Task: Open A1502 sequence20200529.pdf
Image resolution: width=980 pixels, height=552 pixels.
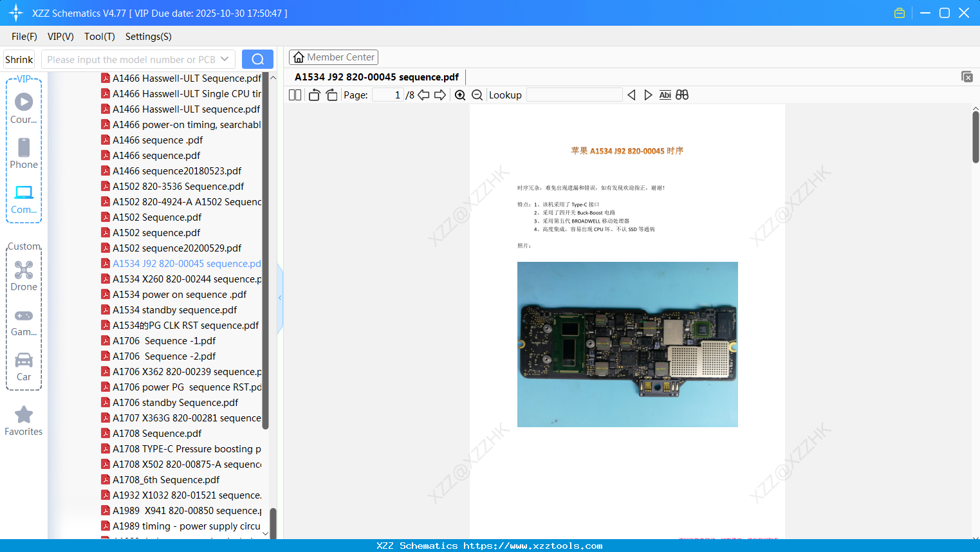Action: [172, 248]
